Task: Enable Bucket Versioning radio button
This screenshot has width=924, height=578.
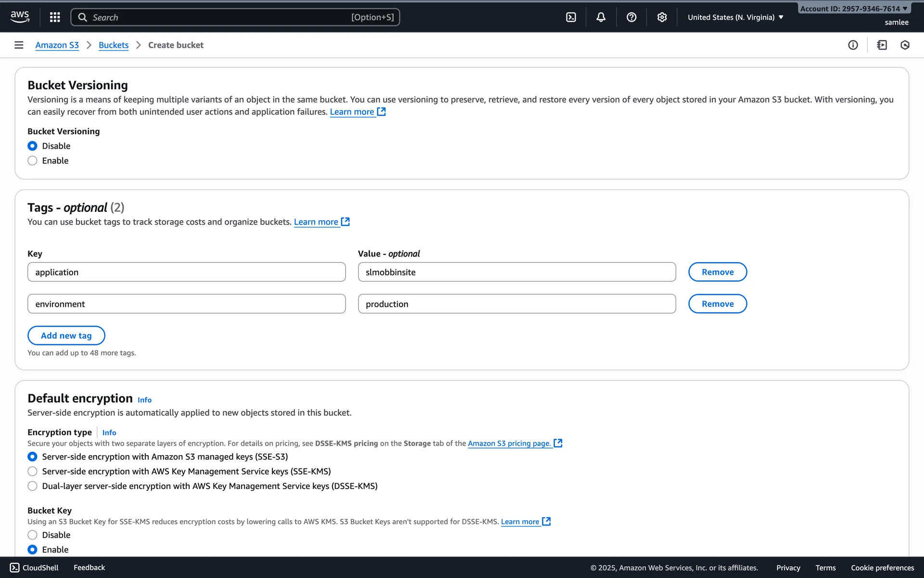Action: coord(32,161)
